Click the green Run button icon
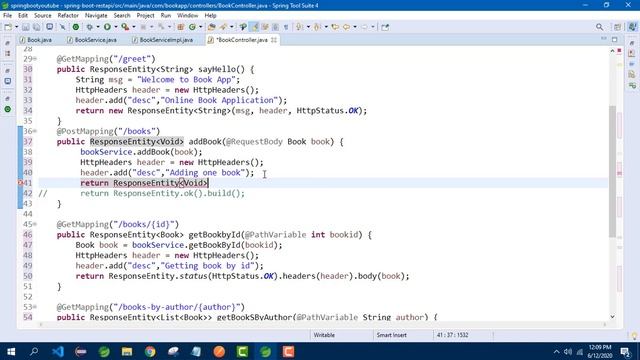Image resolution: width=640 pixels, height=360 pixels. (x=107, y=27)
